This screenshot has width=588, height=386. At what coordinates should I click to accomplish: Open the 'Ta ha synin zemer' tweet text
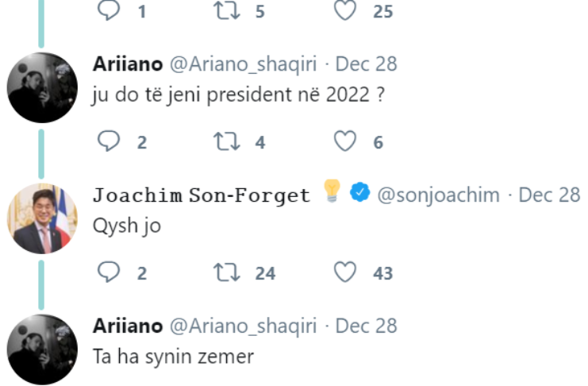[x=173, y=357]
